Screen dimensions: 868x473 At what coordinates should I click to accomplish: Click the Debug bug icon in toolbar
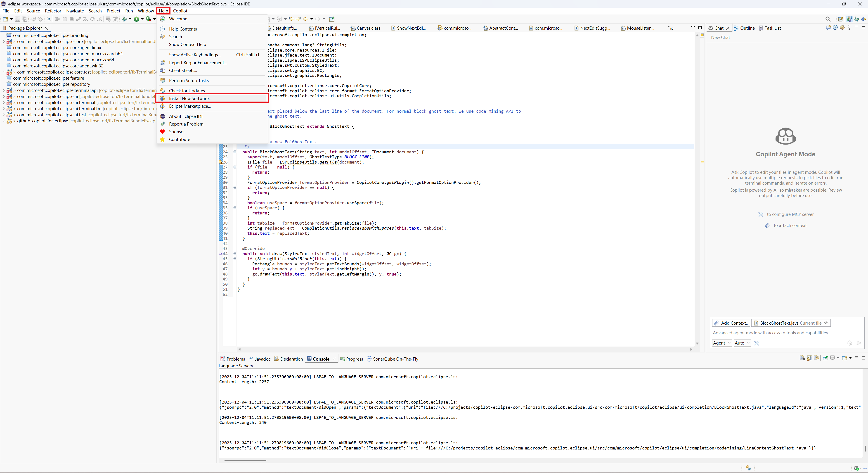tap(124, 19)
